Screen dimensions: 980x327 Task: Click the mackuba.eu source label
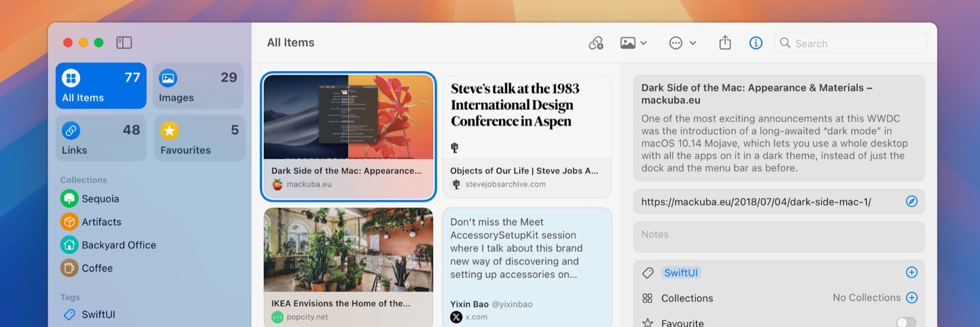coord(309,185)
